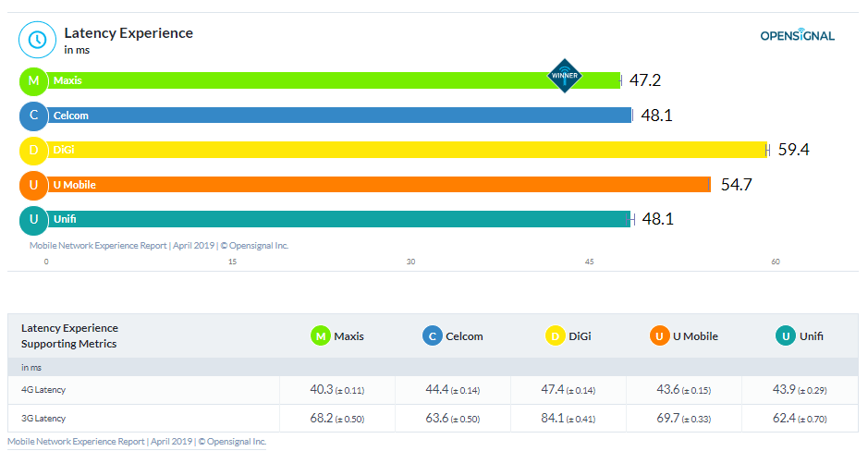Click the yellow DiGi latency bar
Screen dimensions: 868x451
pyautogui.click(x=407, y=150)
